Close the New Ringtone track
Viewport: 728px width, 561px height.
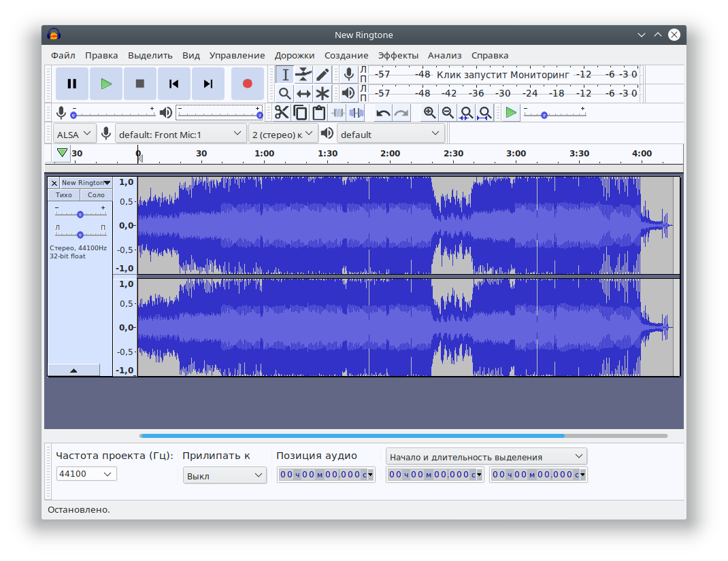54,183
